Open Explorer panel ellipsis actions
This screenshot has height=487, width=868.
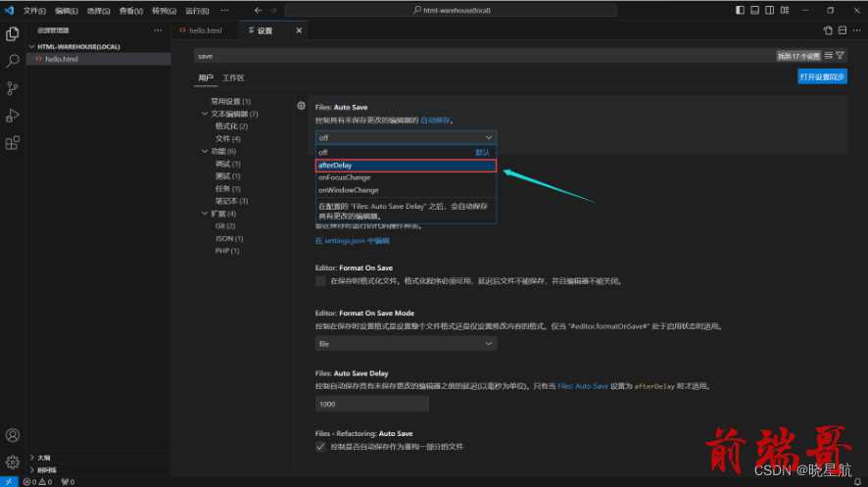158,30
